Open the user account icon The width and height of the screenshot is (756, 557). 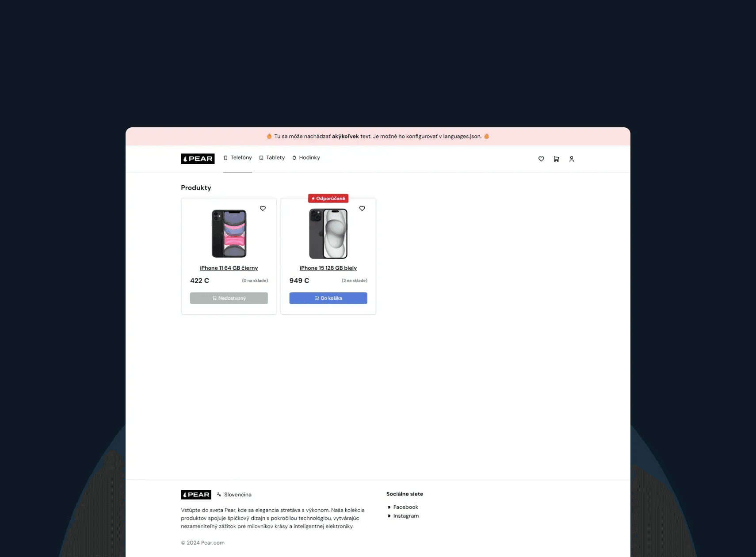(572, 159)
